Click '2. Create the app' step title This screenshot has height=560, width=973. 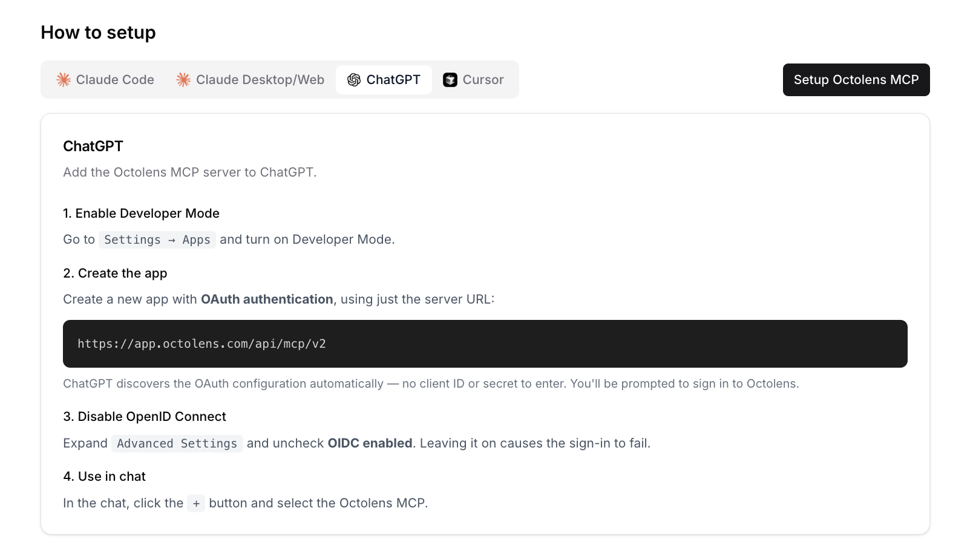pos(115,273)
